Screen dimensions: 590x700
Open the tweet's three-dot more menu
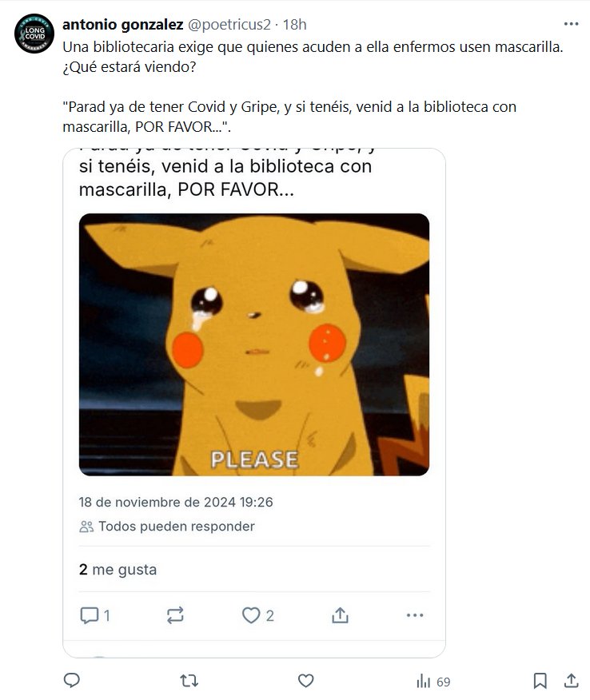pos(572,24)
